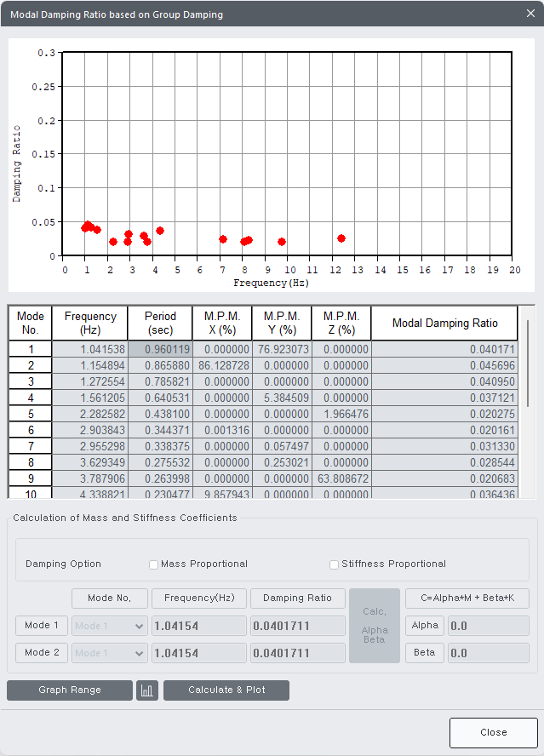Click the Beta value field
The image size is (544, 756).
pyautogui.click(x=489, y=653)
